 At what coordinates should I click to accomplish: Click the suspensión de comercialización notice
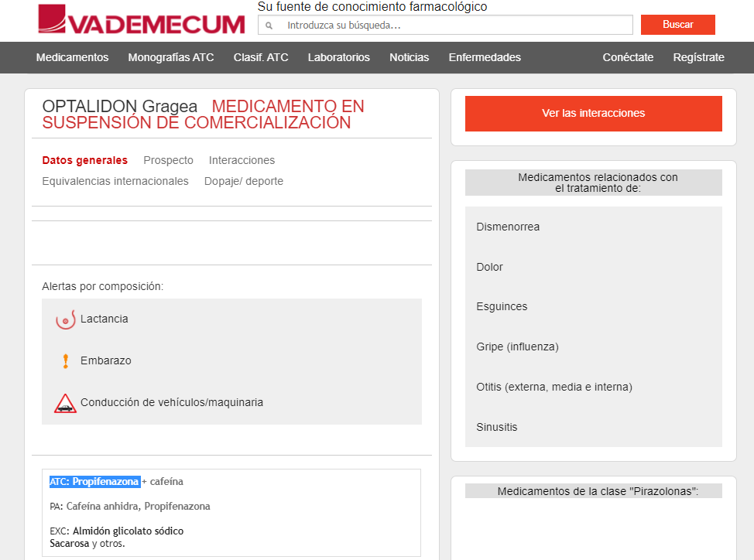point(203,114)
